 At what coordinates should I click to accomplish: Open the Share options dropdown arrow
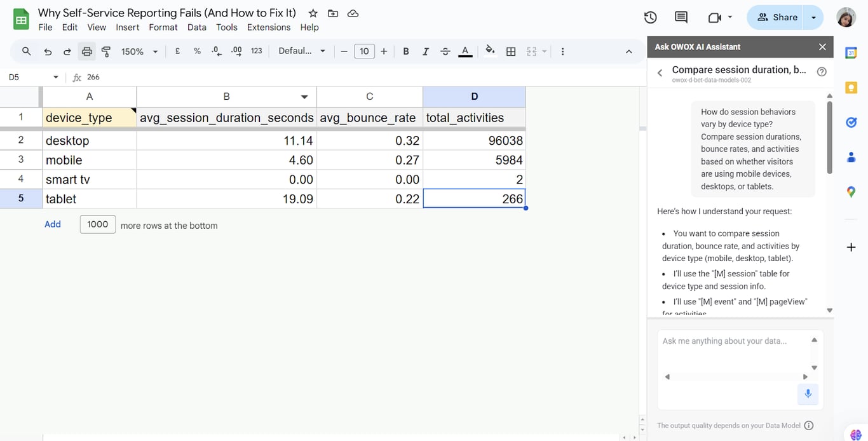tap(813, 18)
